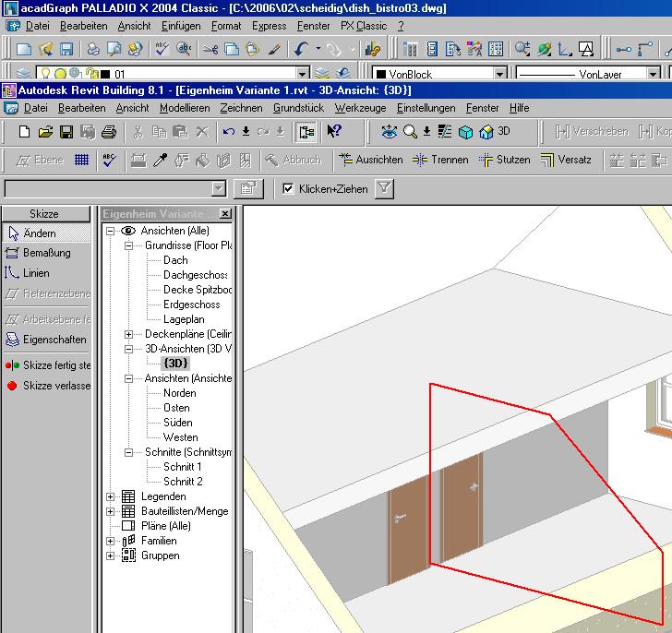Select the Zoom magnifier tool in Revit
672x633 pixels.
(x=410, y=131)
